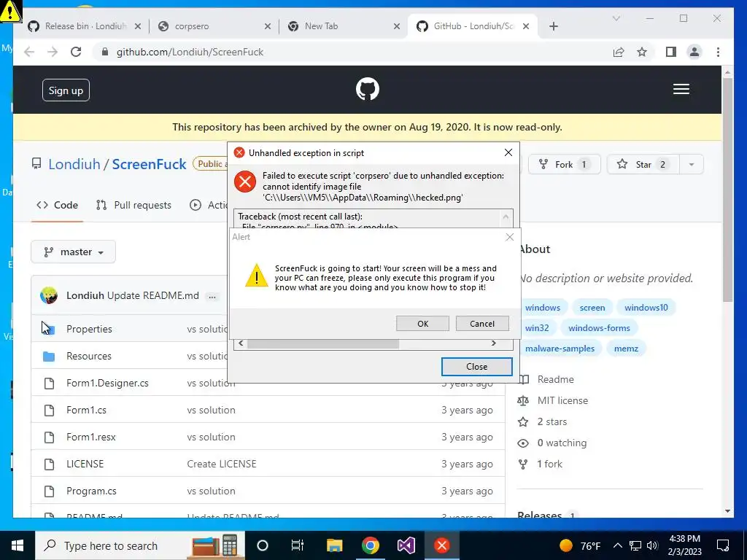Viewport: 747px width, 560px height.
Task: Open the Pull requests tab
Action: (x=134, y=205)
